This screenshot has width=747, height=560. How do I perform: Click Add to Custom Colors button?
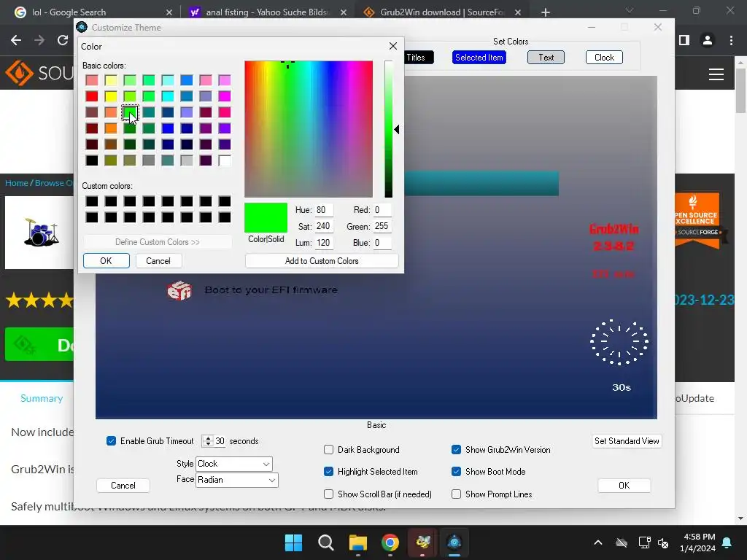[322, 261]
